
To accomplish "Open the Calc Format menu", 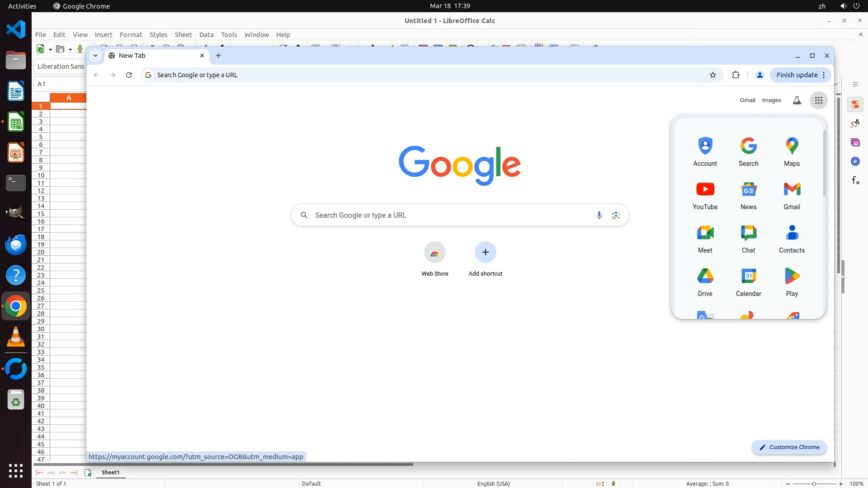I will 131,35.
